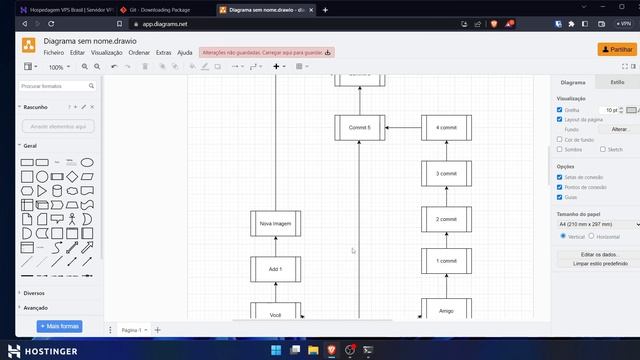Click the shadow toolbar icon
This screenshot has width=640, height=360.
pos(218,67)
